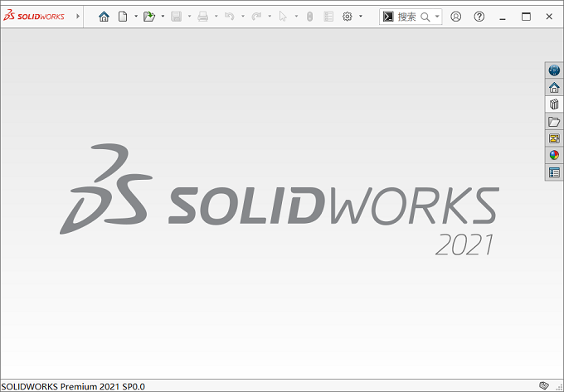
Task: Click the window resize grip in corner
Action: pyautogui.click(x=559, y=387)
